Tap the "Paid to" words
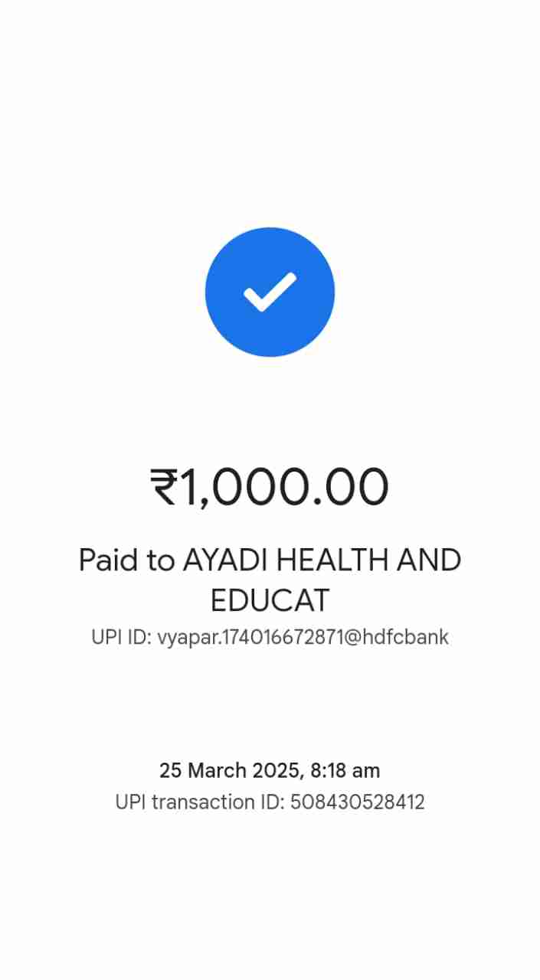This screenshot has width=540, height=980. (x=126, y=560)
